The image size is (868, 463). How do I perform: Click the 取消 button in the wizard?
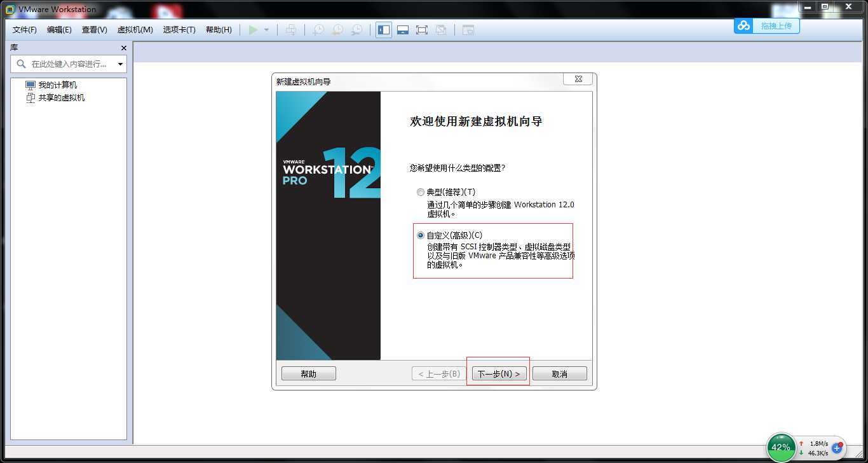point(560,374)
